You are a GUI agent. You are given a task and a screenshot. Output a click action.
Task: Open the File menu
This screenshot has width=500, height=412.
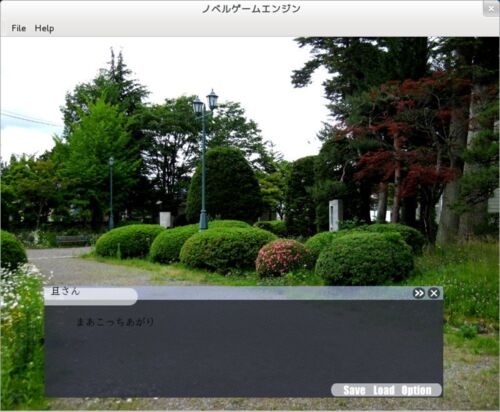(x=19, y=28)
